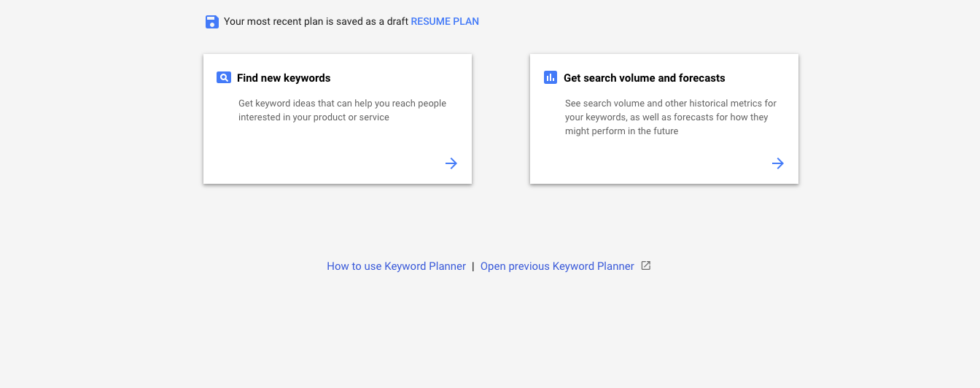Click the See search volume description text
980x388 pixels.
pyautogui.click(x=671, y=117)
